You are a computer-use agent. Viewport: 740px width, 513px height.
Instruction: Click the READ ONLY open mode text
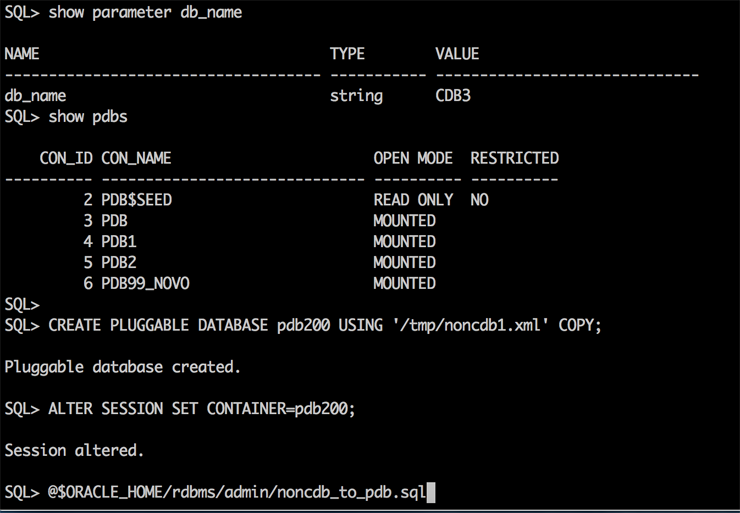(413, 200)
